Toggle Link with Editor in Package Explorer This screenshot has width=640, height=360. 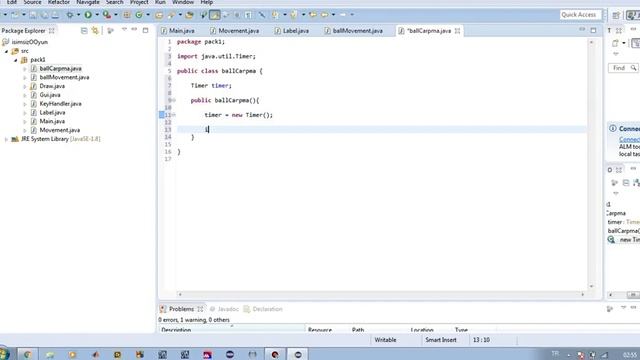tap(95, 31)
